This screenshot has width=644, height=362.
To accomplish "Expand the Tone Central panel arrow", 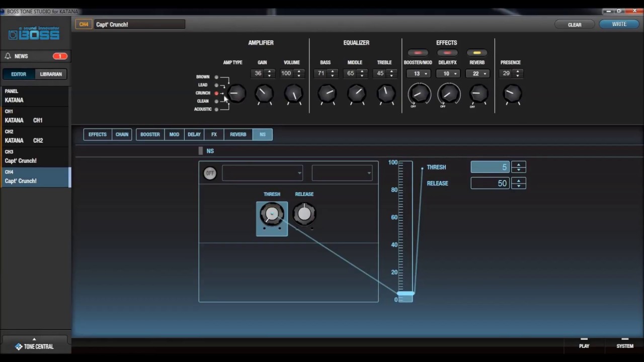I will click(x=34, y=339).
